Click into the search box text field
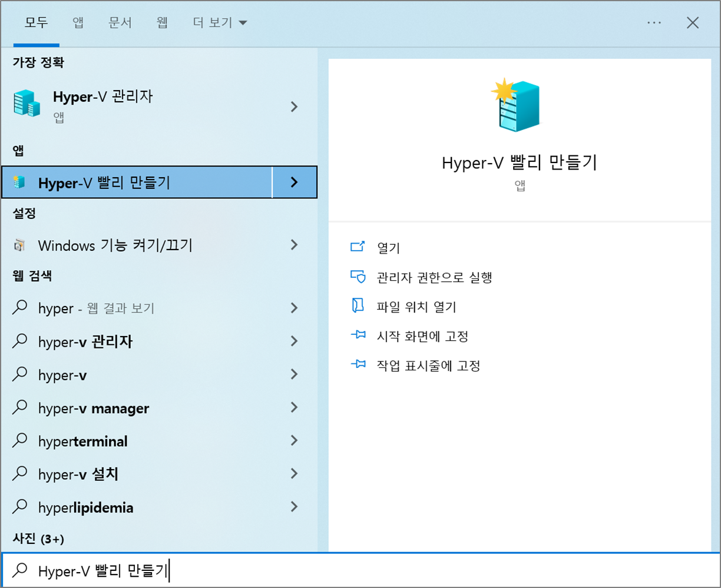This screenshot has height=588, width=721. (360, 570)
